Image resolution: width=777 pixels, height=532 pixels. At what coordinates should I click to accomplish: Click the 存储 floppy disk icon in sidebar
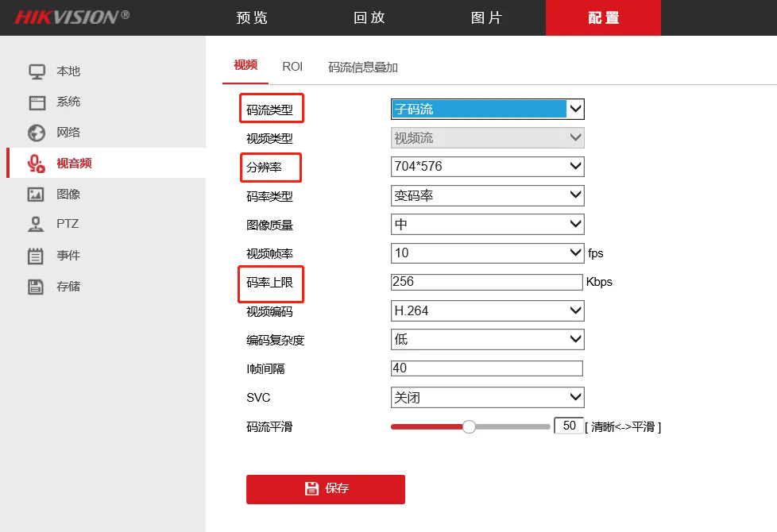click(37, 287)
